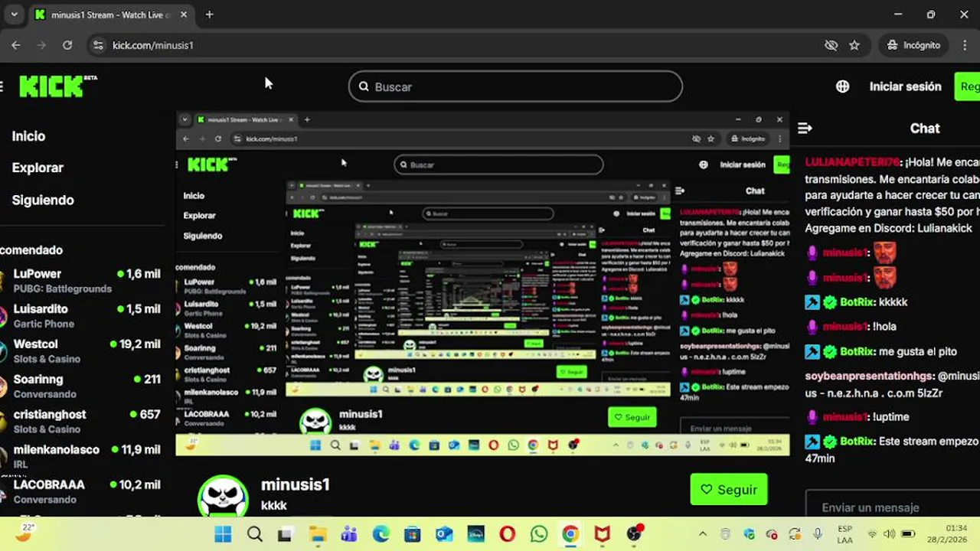Viewport: 980px width, 551px height.
Task: Go back using the browser back arrow
Action: tap(16, 45)
